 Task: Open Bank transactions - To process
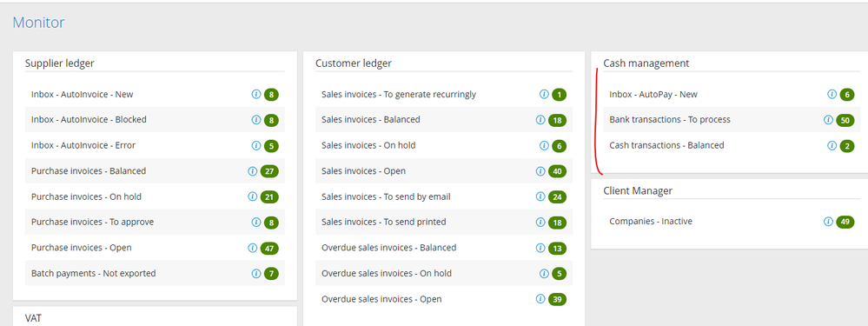point(732,120)
